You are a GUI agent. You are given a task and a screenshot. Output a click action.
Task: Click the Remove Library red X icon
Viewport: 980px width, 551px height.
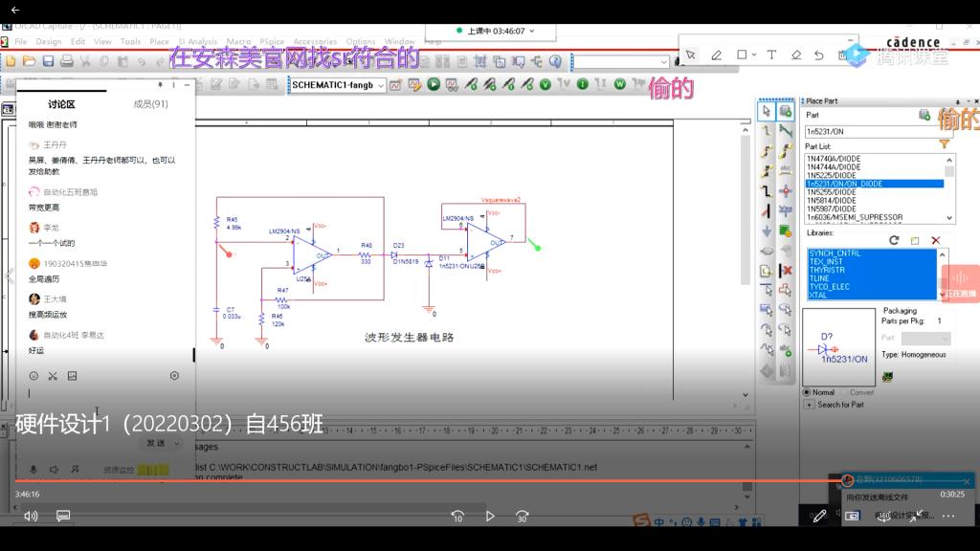click(936, 240)
